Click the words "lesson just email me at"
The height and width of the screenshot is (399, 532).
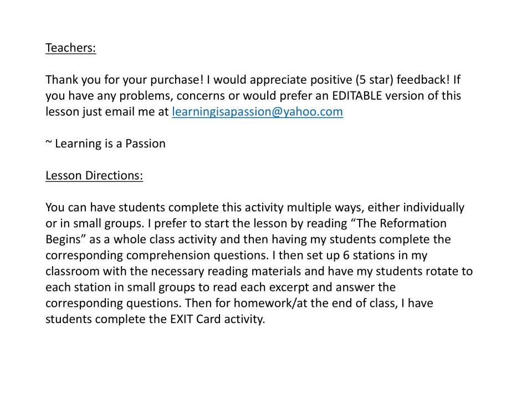click(107, 111)
